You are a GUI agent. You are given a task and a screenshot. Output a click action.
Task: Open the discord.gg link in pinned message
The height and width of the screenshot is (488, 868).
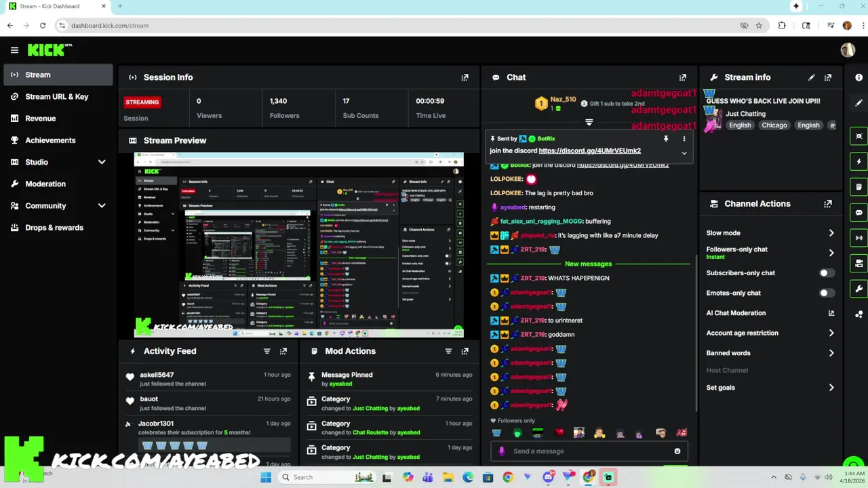589,150
